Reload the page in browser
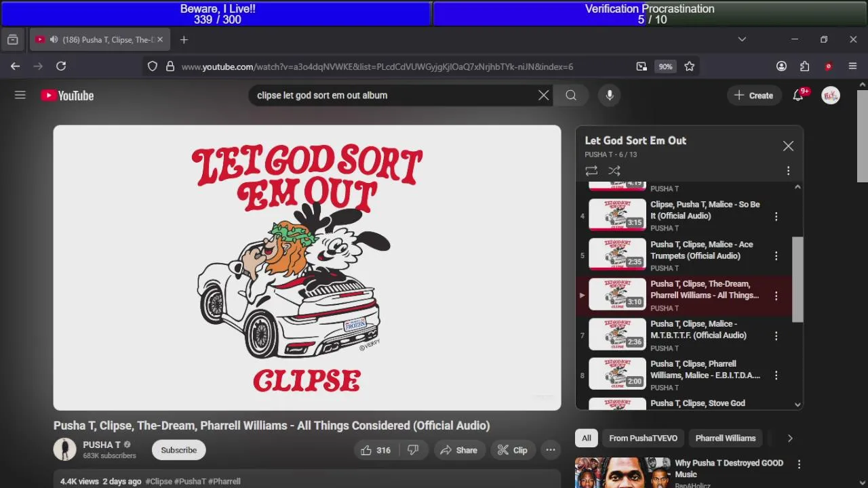 point(61,66)
